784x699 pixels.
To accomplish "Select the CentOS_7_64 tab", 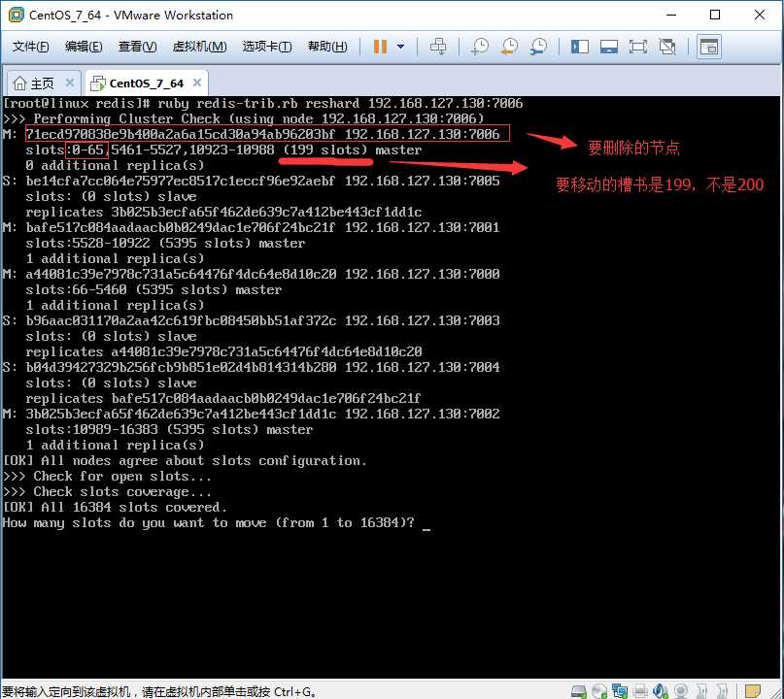I will (x=147, y=83).
